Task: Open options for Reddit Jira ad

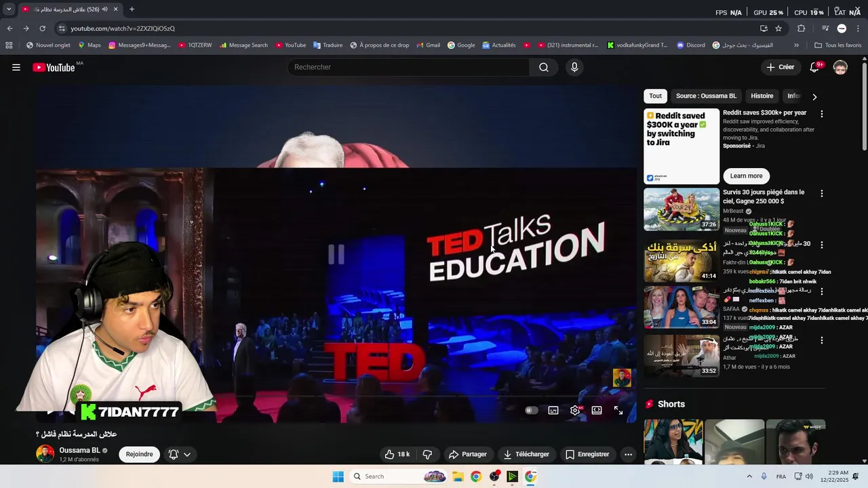Action: 822,114
